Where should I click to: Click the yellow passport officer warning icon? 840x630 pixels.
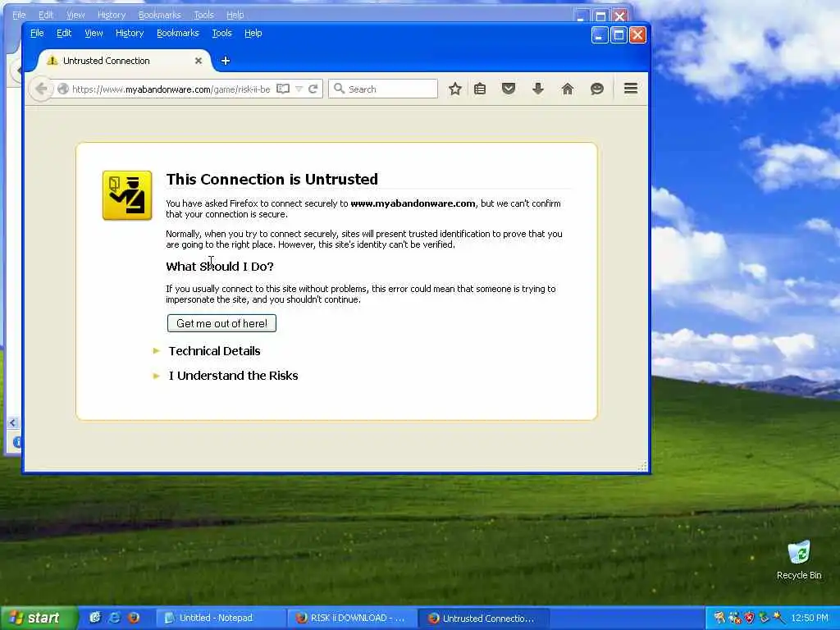(127, 195)
